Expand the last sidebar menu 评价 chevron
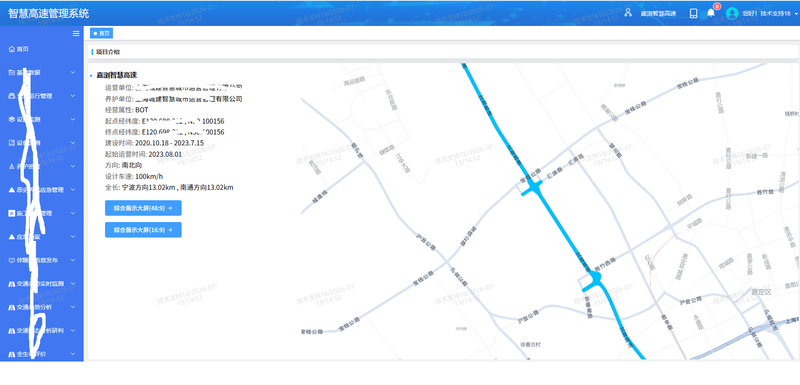 pos(73,353)
